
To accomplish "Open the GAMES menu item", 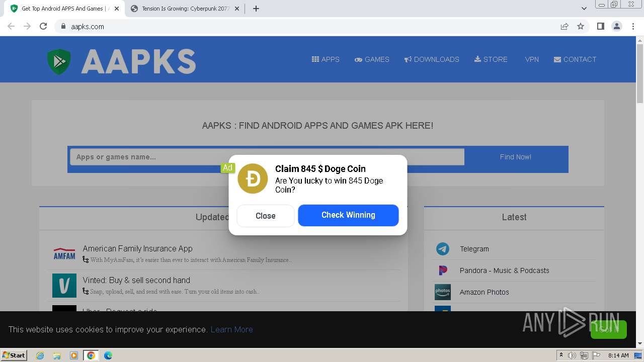I will pos(372,59).
